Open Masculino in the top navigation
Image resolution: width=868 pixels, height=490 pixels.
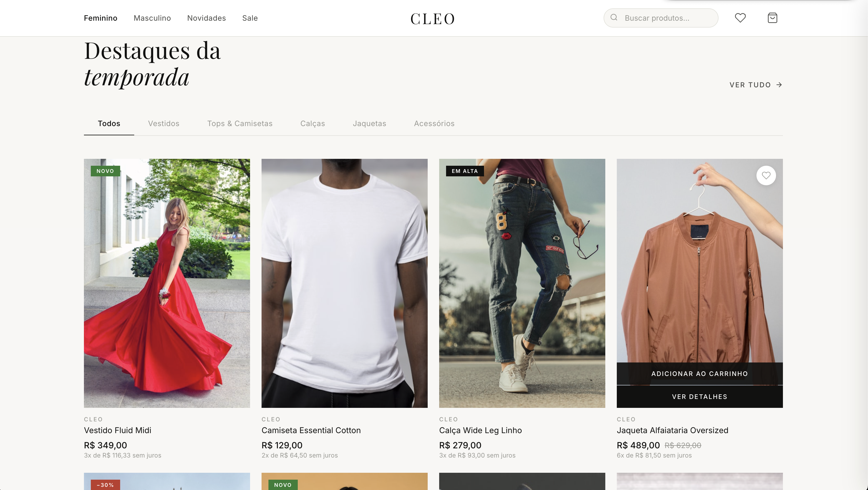pyautogui.click(x=152, y=18)
